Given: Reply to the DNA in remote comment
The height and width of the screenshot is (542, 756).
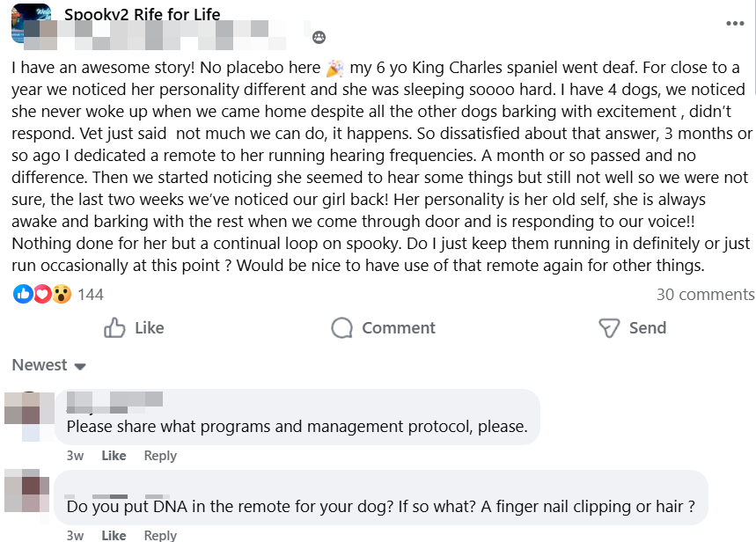Looking at the screenshot, I should coord(160,535).
